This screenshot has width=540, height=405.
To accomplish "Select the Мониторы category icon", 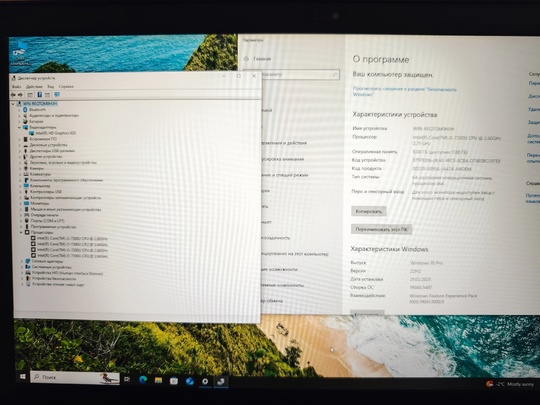I will pos(27,203).
